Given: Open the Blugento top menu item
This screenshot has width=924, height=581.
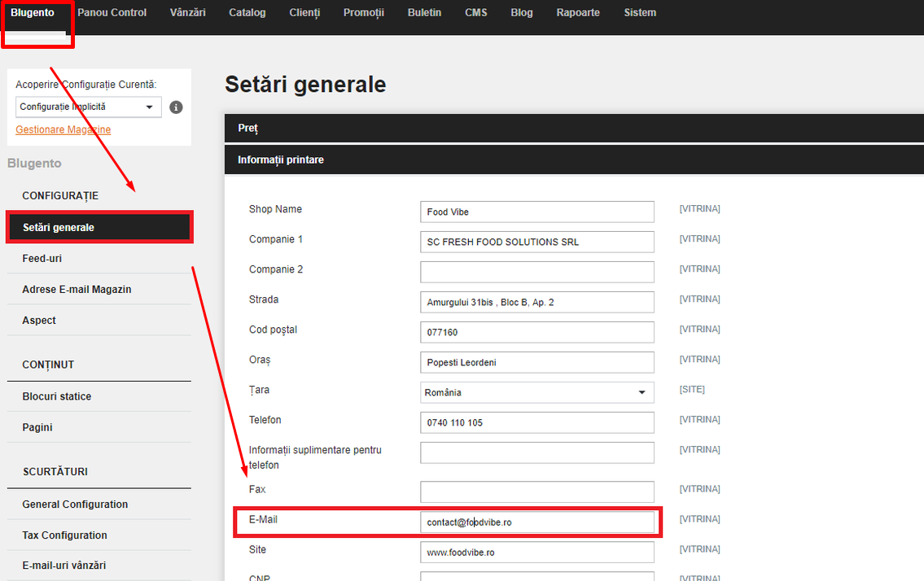Looking at the screenshot, I should click(x=33, y=12).
